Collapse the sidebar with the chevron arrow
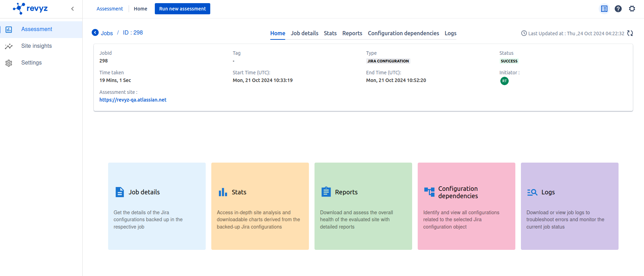This screenshot has width=644, height=276. [x=73, y=9]
